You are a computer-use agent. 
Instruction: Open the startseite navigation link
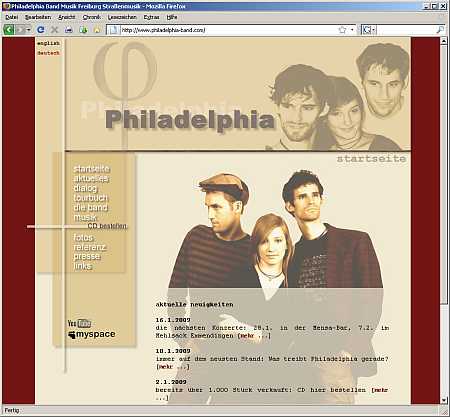tap(92, 169)
